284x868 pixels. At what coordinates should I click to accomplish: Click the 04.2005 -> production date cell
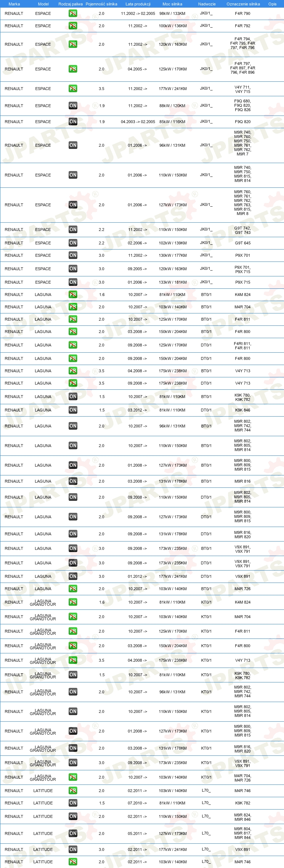(137, 69)
